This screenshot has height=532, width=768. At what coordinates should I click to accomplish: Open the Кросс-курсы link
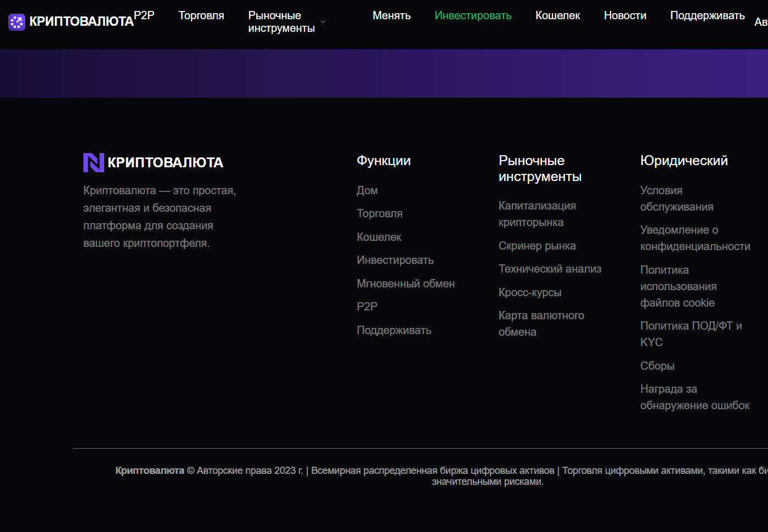pos(529,292)
